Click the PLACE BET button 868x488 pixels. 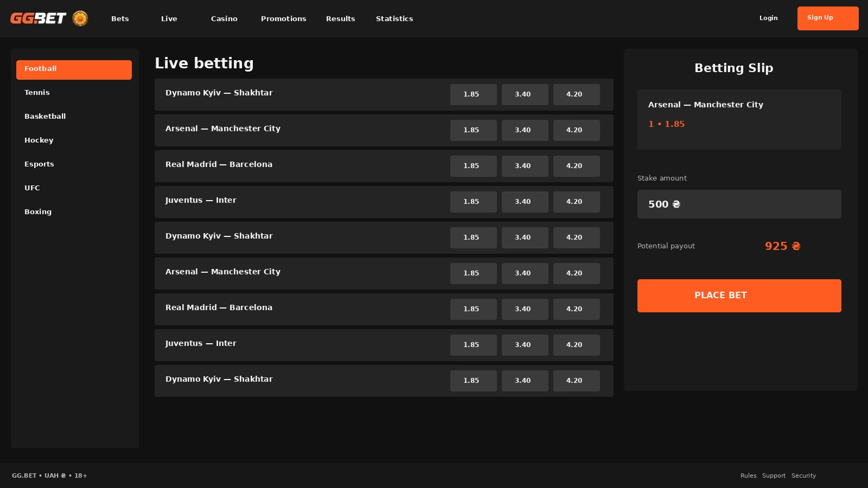[x=739, y=296]
